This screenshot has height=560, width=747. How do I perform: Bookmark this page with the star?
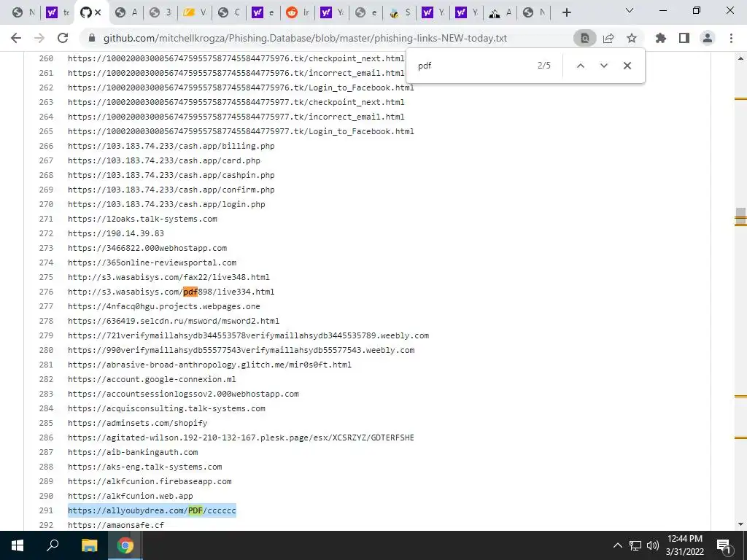632,38
